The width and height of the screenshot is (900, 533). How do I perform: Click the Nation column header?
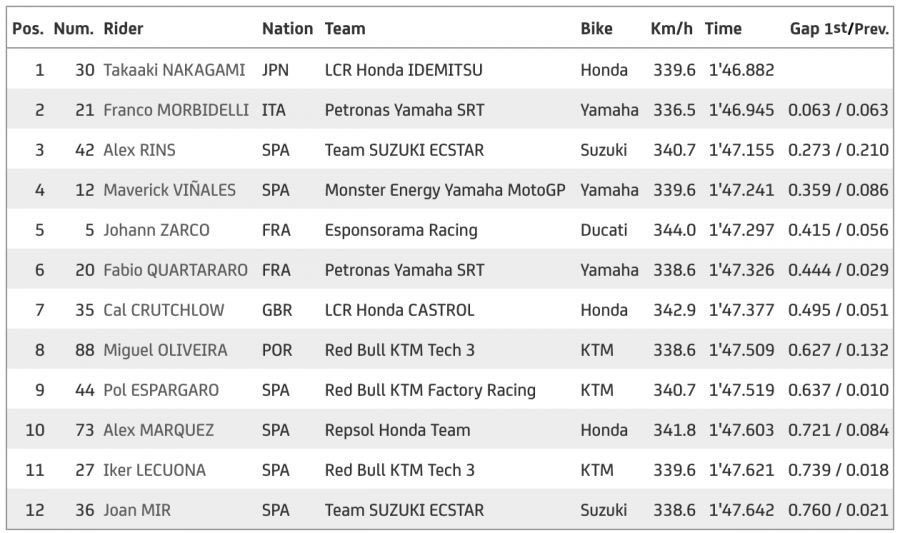coord(287,29)
